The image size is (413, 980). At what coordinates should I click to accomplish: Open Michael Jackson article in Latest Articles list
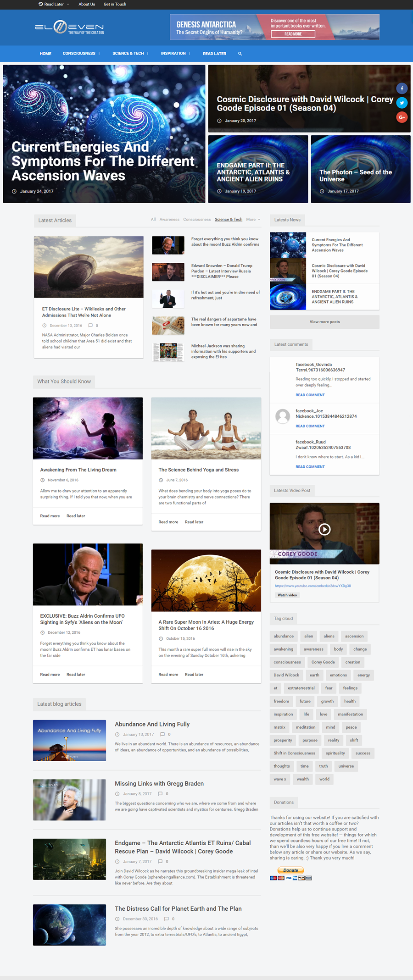click(223, 351)
